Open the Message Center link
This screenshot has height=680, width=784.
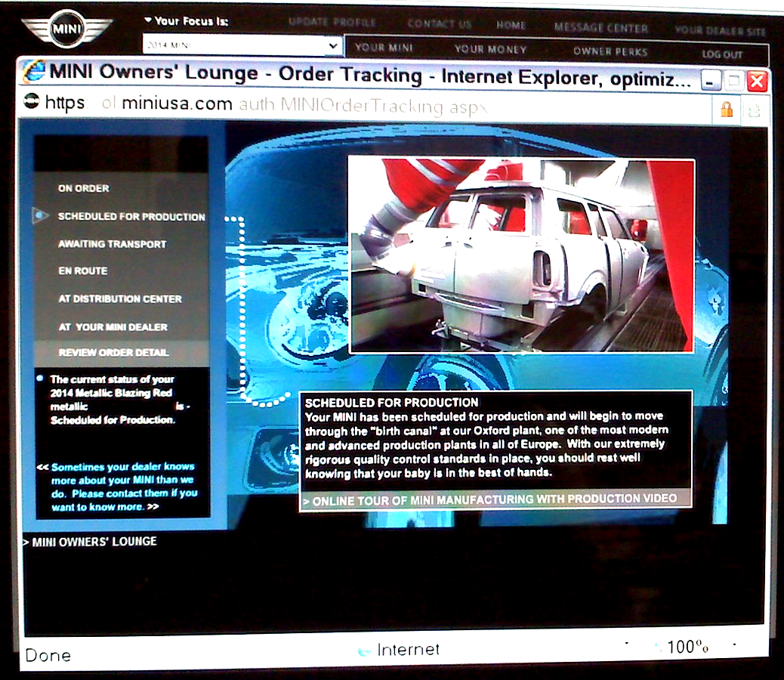pos(600,28)
